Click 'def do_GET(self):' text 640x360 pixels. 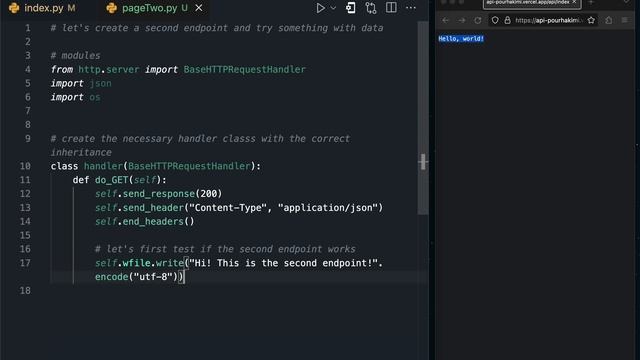(120, 180)
